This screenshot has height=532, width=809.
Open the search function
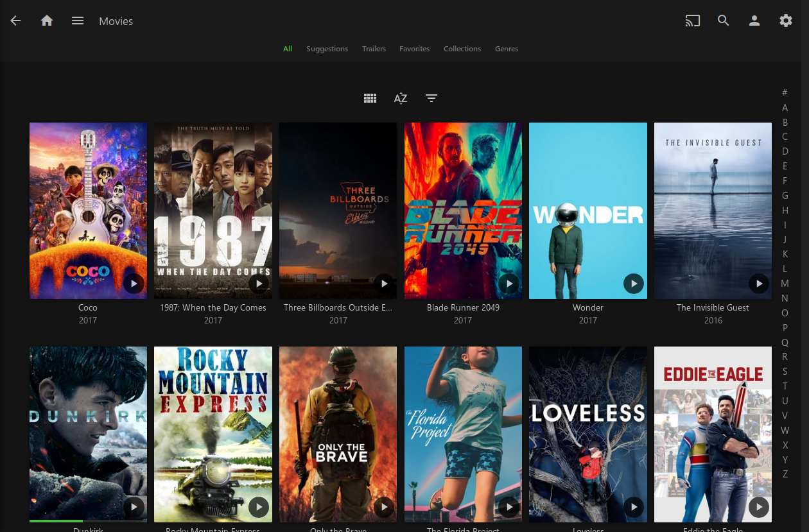(x=723, y=20)
